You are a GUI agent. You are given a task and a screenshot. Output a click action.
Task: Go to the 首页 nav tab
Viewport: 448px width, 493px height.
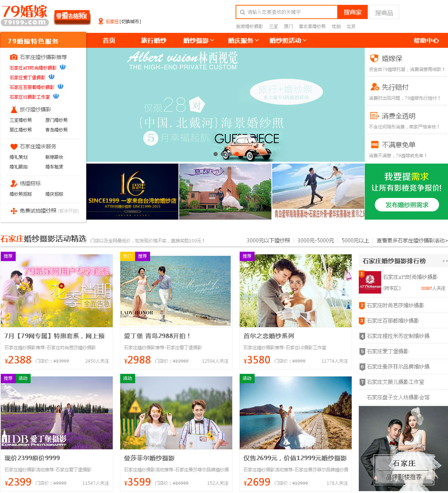coord(109,40)
